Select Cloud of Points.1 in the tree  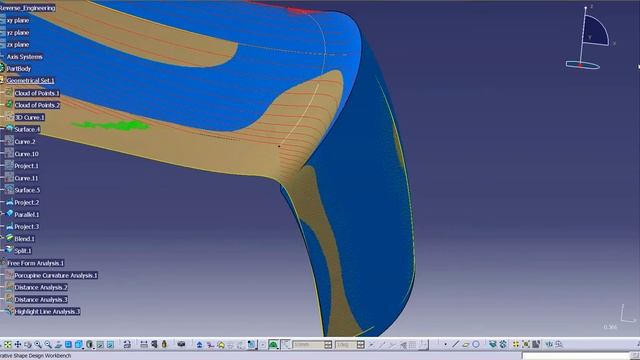click(x=37, y=93)
